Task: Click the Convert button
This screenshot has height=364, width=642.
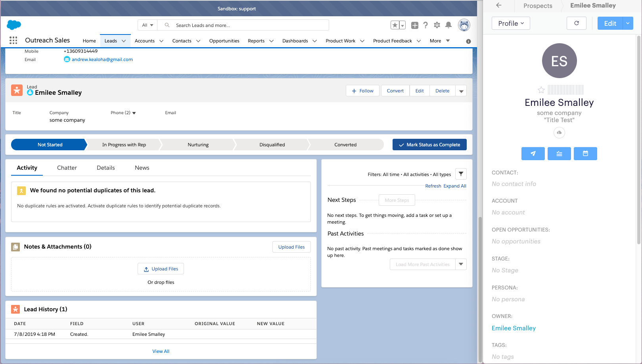Action: (x=395, y=91)
